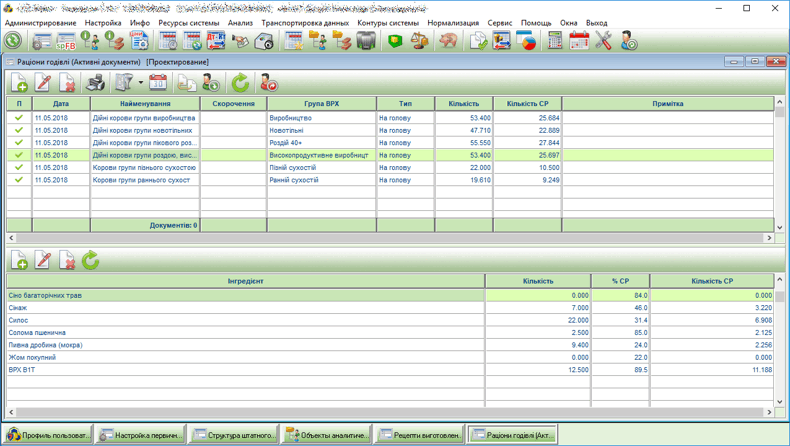
Task: Edit the selected ingredient with pencil icon
Action: (43, 261)
